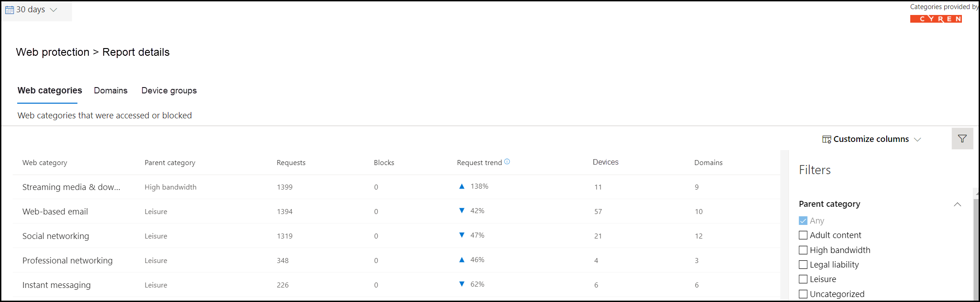Sort by the Requests column header

291,162
